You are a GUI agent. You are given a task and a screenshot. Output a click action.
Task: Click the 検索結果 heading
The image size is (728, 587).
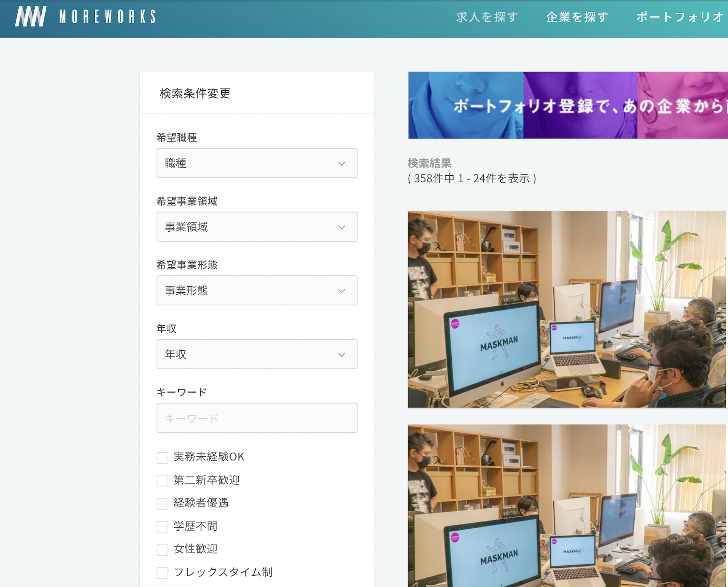[x=430, y=163]
